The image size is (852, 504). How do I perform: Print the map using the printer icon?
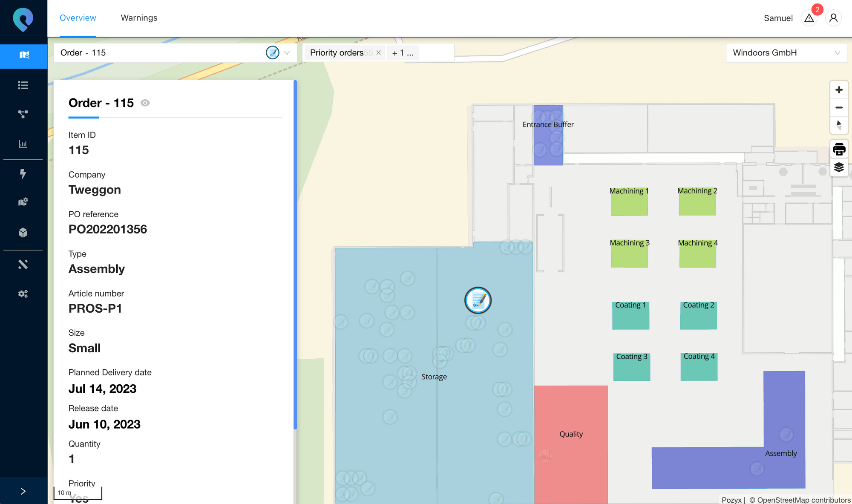(839, 149)
